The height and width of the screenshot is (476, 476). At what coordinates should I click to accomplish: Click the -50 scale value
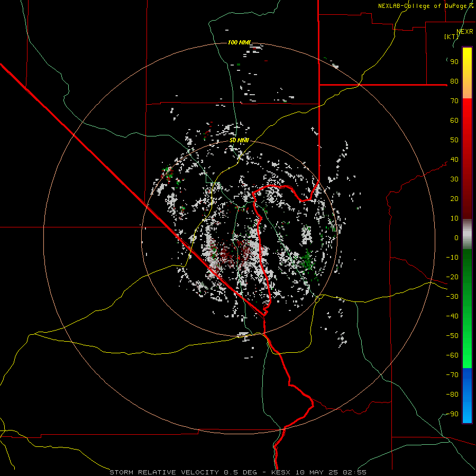click(x=452, y=336)
